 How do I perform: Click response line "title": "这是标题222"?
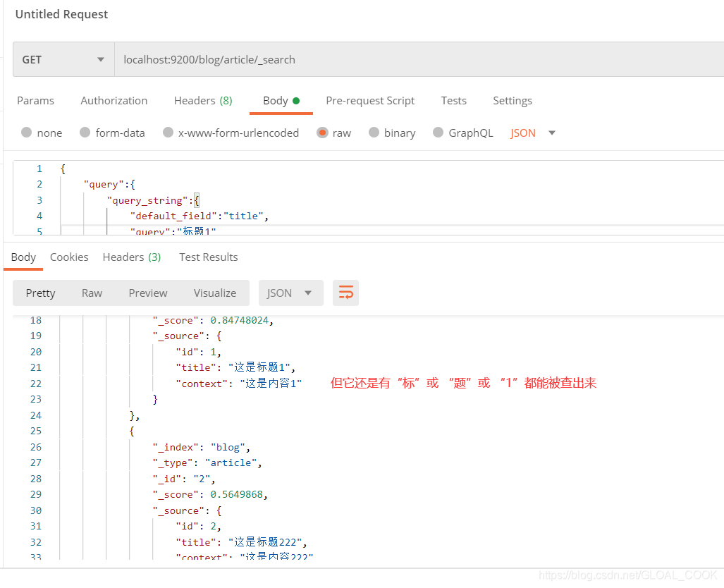point(241,542)
